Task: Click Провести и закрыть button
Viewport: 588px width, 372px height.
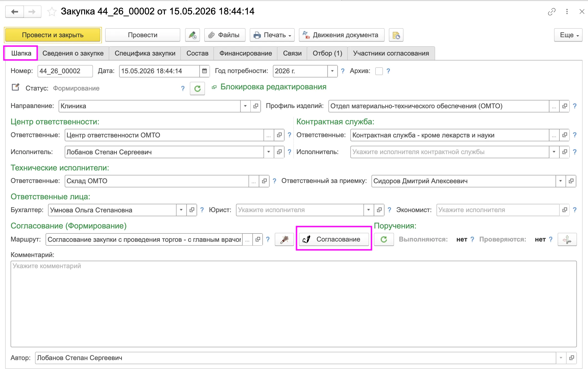Action: click(x=53, y=35)
